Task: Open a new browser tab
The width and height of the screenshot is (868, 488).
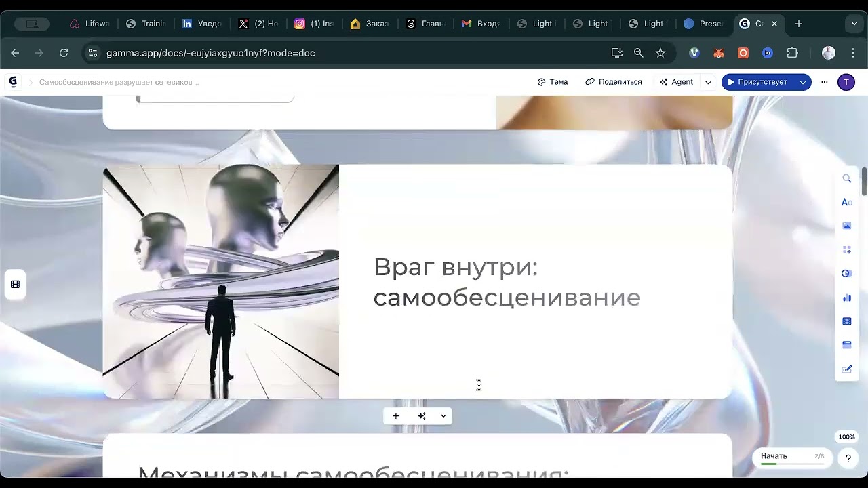Action: point(799,24)
